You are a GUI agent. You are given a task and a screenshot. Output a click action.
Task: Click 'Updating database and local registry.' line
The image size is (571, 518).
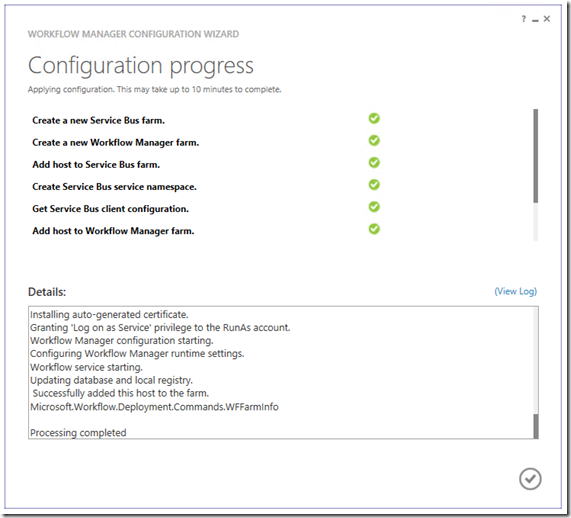[111, 380]
